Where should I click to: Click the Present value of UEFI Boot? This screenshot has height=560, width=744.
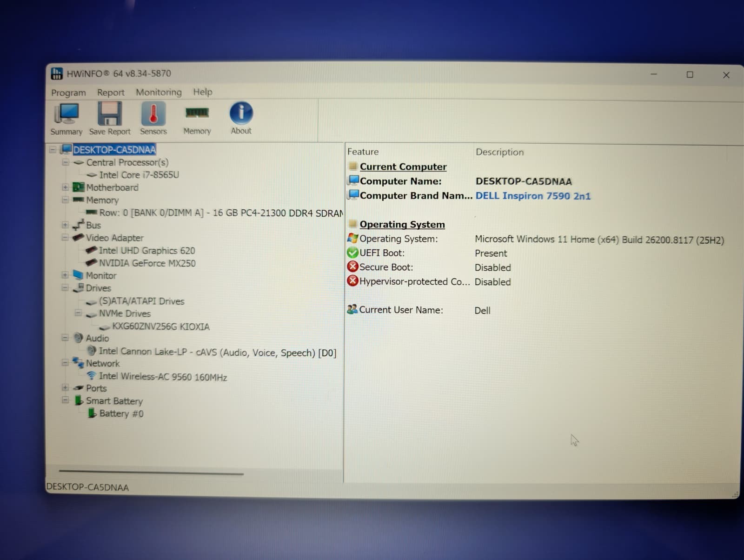pos(491,253)
